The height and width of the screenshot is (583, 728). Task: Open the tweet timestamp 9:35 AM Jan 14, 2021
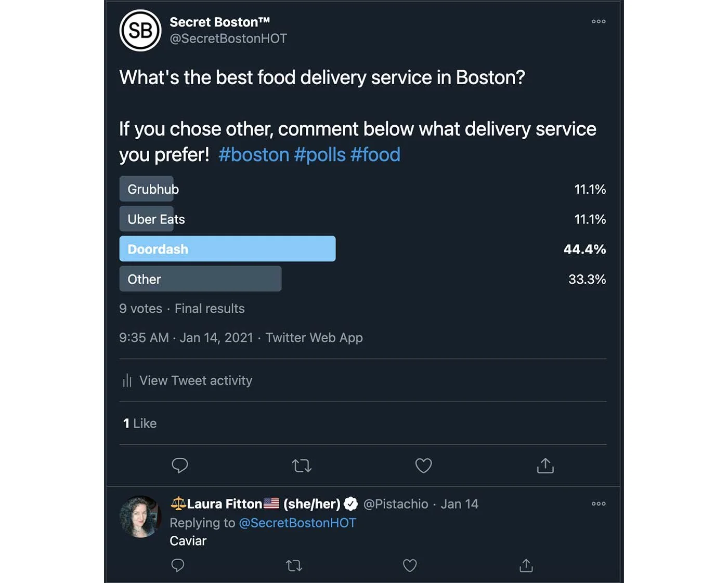pos(186,338)
